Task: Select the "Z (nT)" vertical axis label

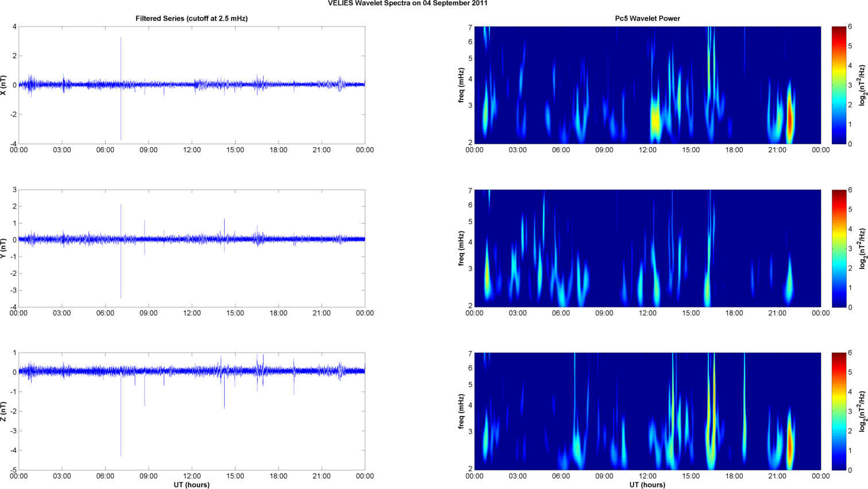Action: tap(4, 411)
